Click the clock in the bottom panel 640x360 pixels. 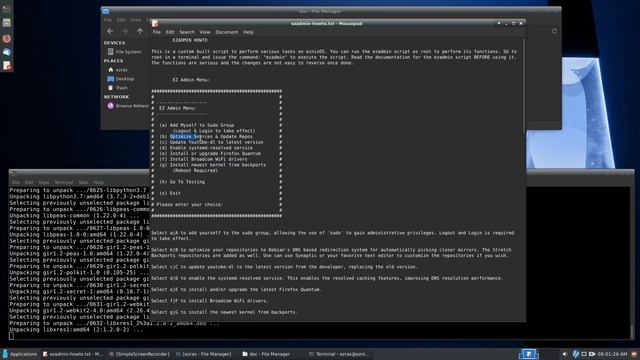[612, 354]
